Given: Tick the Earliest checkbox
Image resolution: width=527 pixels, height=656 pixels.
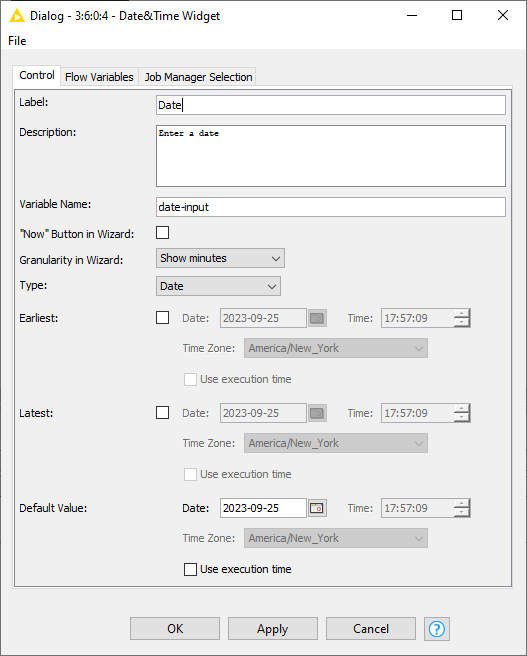Looking at the screenshot, I should click(162, 318).
